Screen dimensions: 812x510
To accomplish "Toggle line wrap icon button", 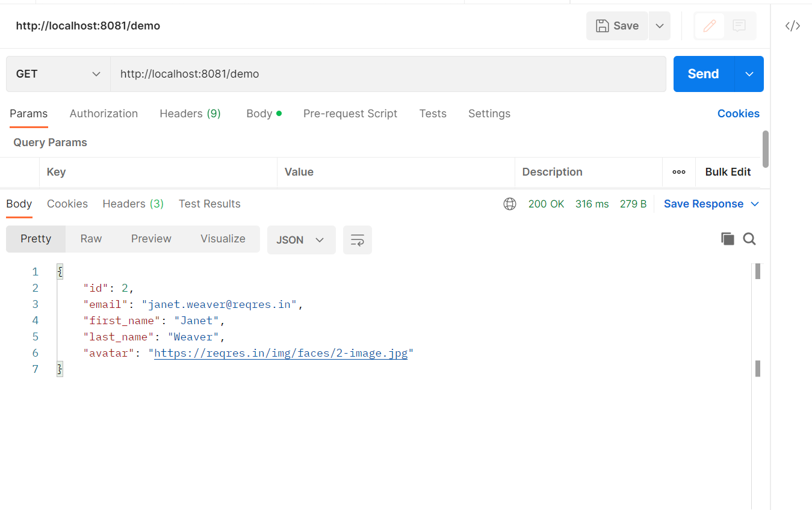I will [x=358, y=240].
